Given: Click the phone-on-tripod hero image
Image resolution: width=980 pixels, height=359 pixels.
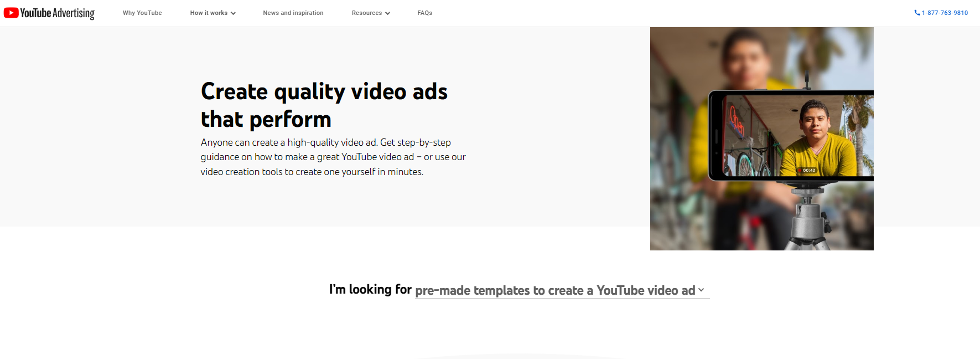Looking at the screenshot, I should click(x=761, y=139).
